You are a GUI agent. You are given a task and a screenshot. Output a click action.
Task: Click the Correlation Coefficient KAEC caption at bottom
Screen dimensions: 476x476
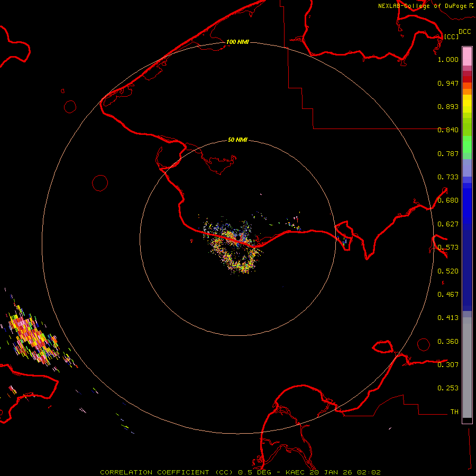tap(240, 472)
